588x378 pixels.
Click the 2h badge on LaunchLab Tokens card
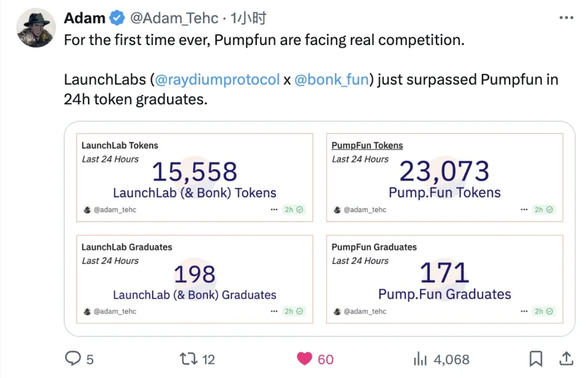[294, 209]
